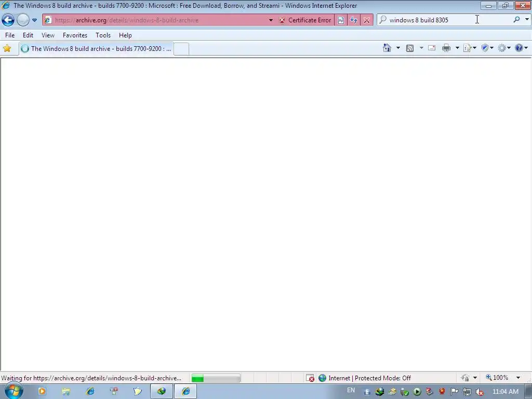Stop loading with the red X icon
532x399 pixels.
(367, 20)
